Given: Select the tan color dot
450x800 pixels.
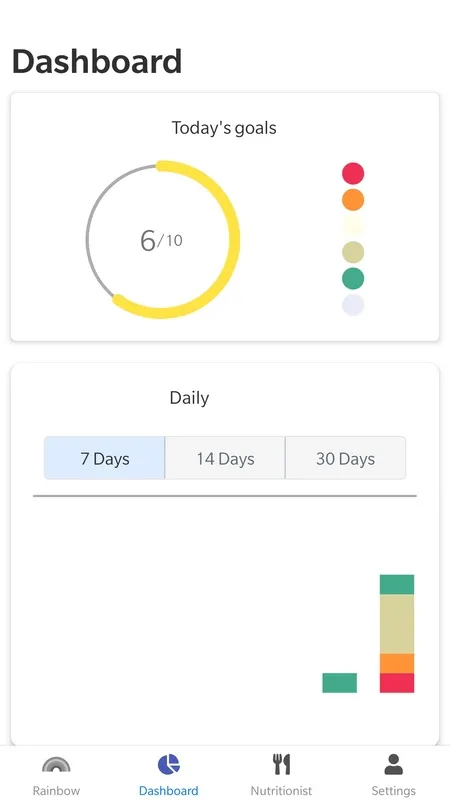Looking at the screenshot, I should (353, 253).
